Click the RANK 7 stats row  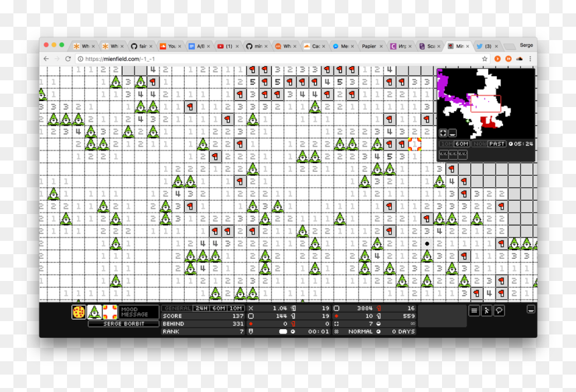click(x=203, y=331)
